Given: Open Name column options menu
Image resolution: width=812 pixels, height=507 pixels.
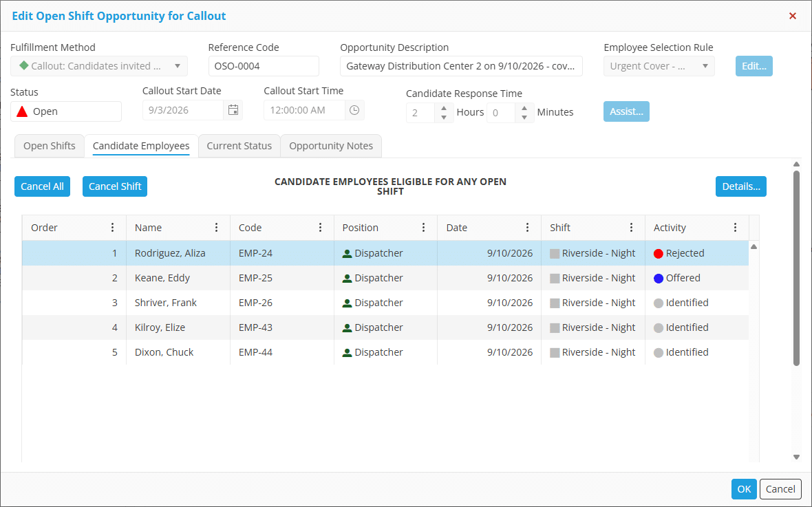Looking at the screenshot, I should pyautogui.click(x=217, y=227).
